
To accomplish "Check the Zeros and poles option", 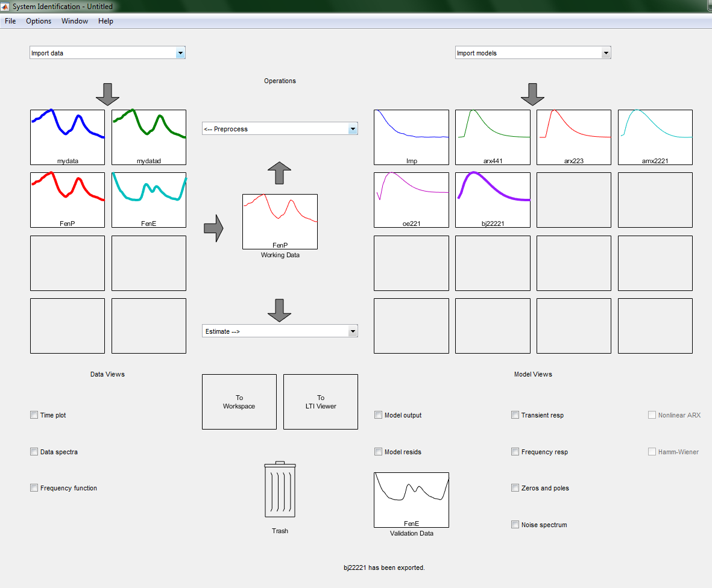I will point(515,488).
